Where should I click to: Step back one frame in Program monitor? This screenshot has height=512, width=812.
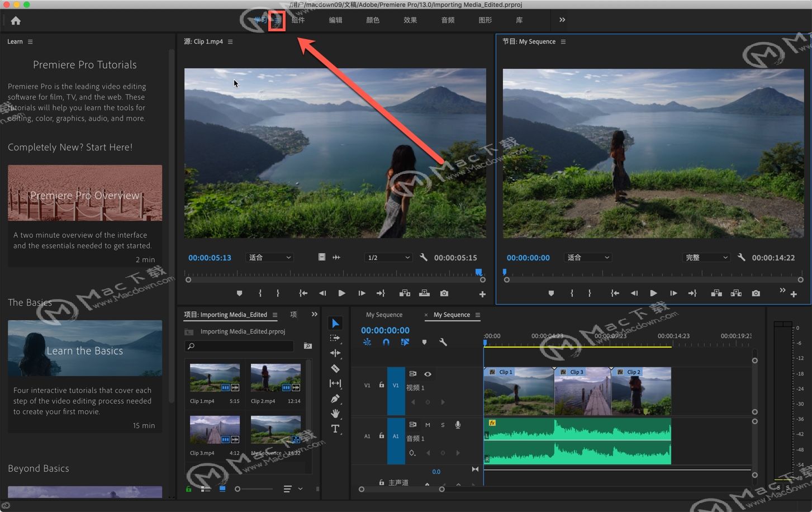[x=634, y=293]
